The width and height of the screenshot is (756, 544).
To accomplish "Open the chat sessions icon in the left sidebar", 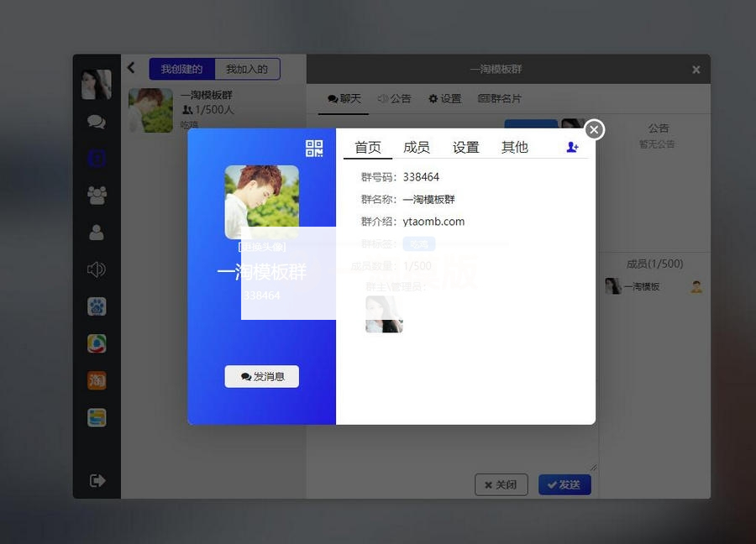I will point(96,121).
